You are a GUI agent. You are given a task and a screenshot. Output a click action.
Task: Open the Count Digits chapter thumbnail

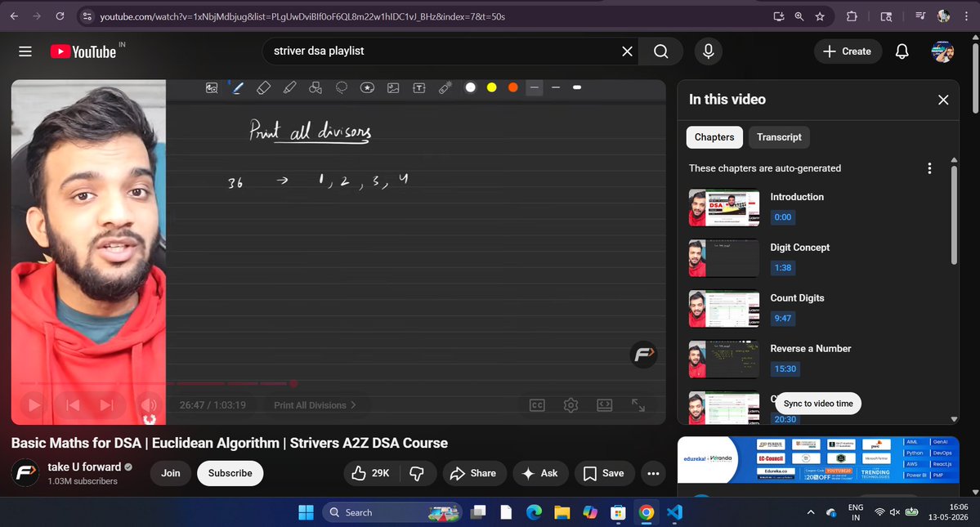(723, 309)
